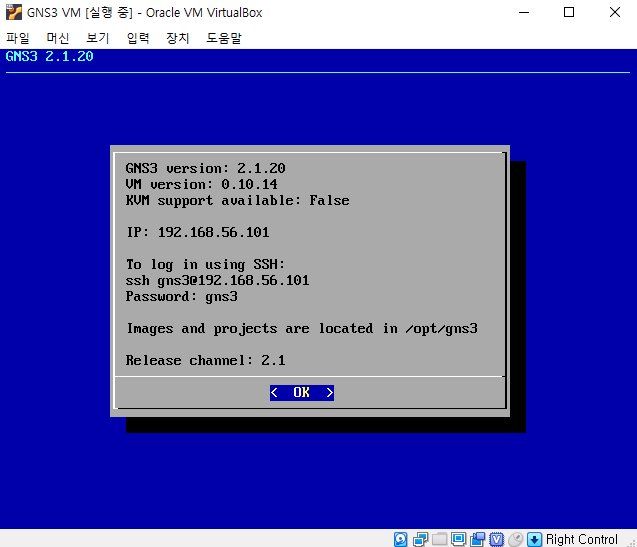Confirm the GNS3 dialog with OK
The height and width of the screenshot is (547, 637).
click(302, 393)
